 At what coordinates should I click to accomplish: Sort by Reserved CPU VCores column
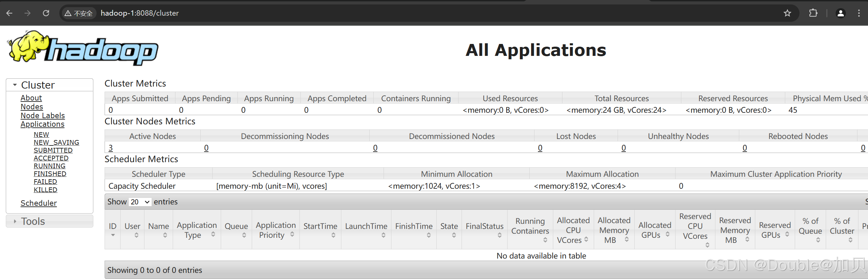[695, 229]
